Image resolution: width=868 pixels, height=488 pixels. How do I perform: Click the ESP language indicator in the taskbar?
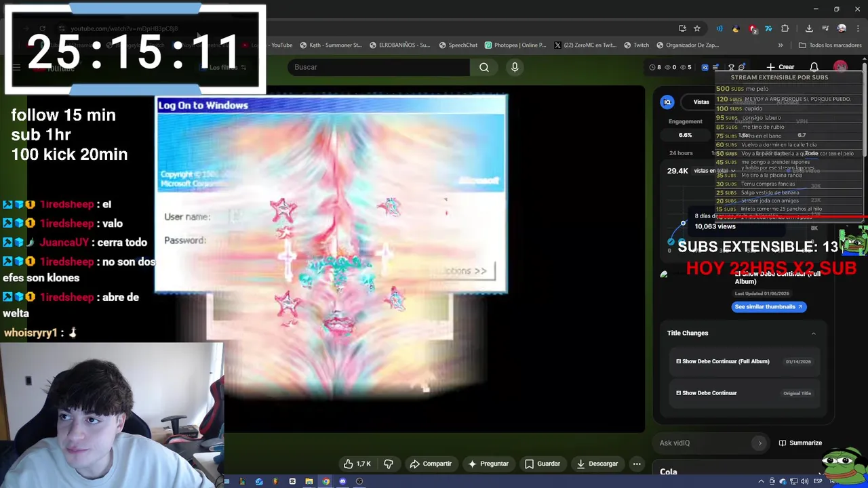pyautogui.click(x=818, y=481)
